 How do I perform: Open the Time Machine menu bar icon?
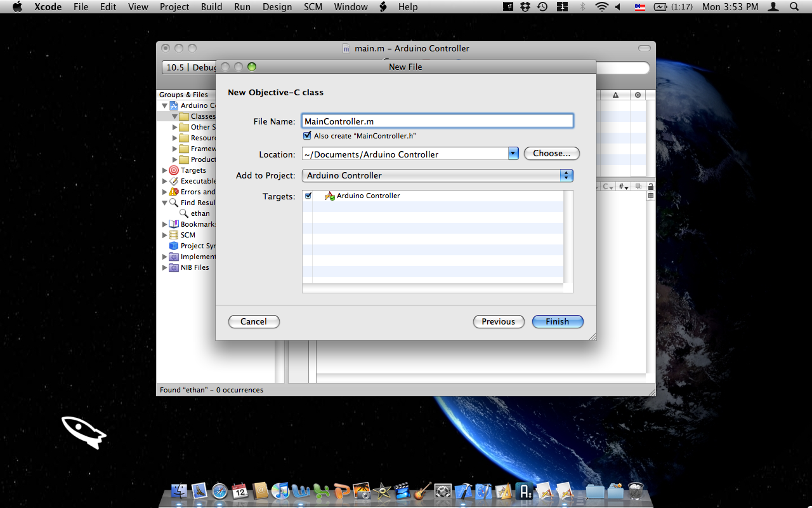click(x=542, y=7)
